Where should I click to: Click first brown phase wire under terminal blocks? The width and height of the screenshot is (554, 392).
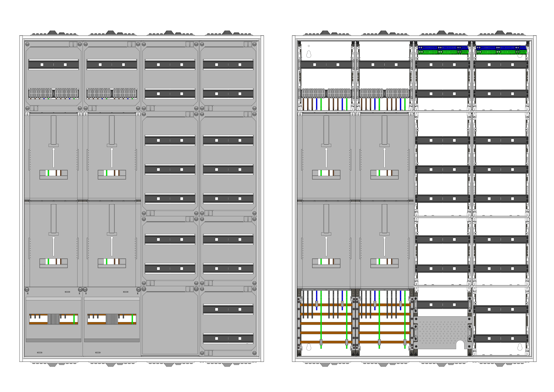(x=303, y=104)
